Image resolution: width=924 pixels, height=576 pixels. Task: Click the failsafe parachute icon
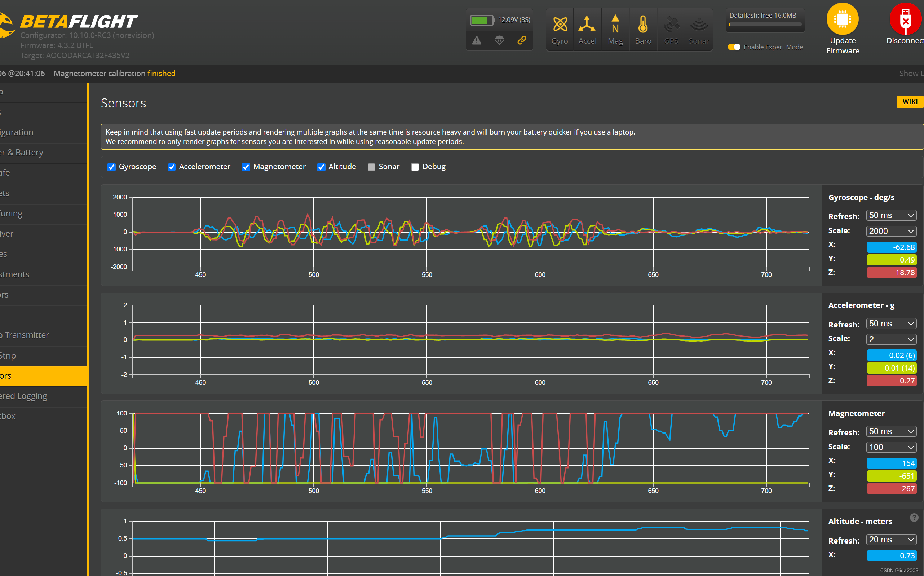click(499, 40)
